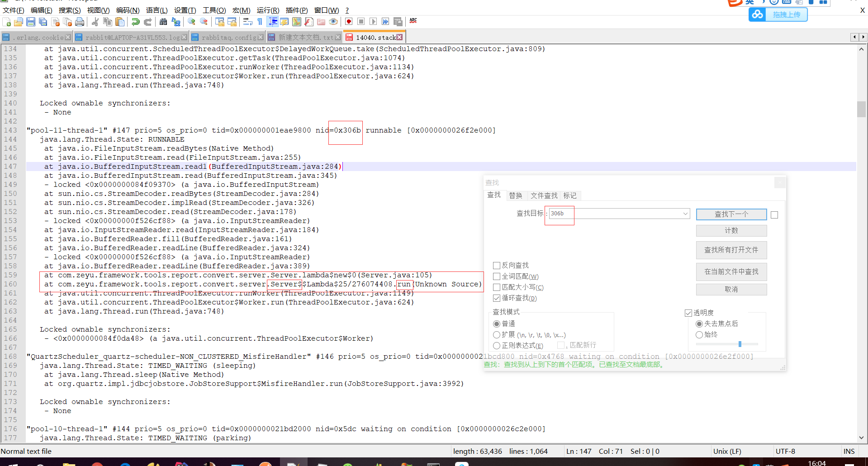Switch to 替换 tab in find dialog
Image resolution: width=868 pixels, height=466 pixels.
pyautogui.click(x=516, y=195)
